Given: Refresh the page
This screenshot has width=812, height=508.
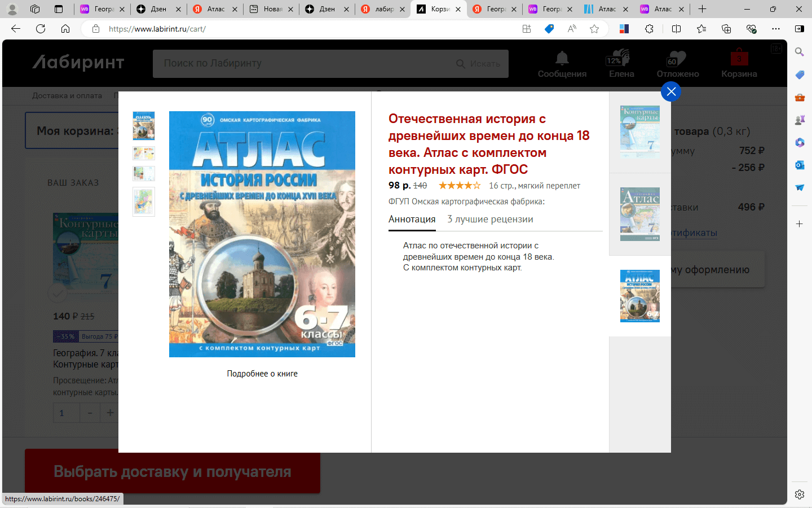Looking at the screenshot, I should click(x=41, y=29).
